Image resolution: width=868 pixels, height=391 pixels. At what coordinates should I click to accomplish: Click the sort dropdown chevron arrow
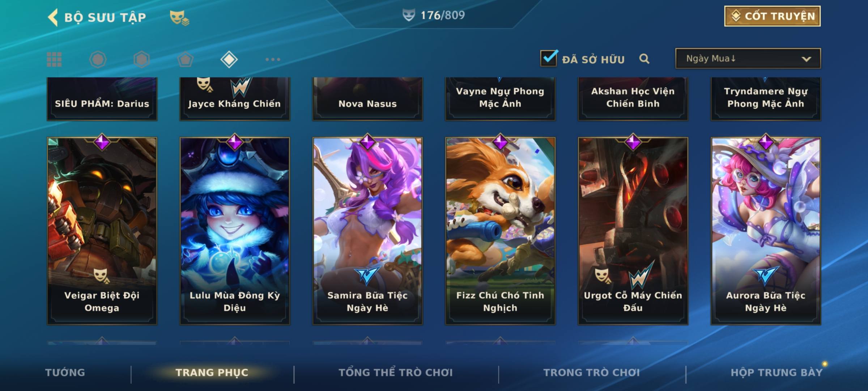806,59
